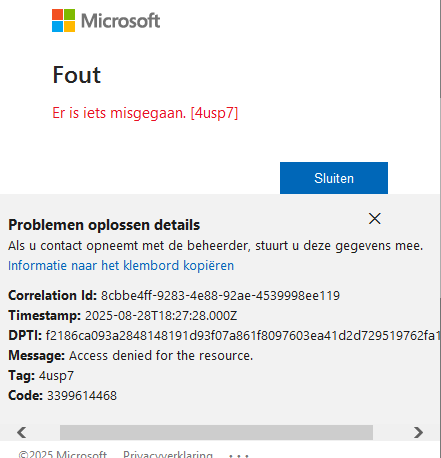Click the Tag value 4usp7 in details
Viewport: 441px width, 458px height.
(56, 376)
